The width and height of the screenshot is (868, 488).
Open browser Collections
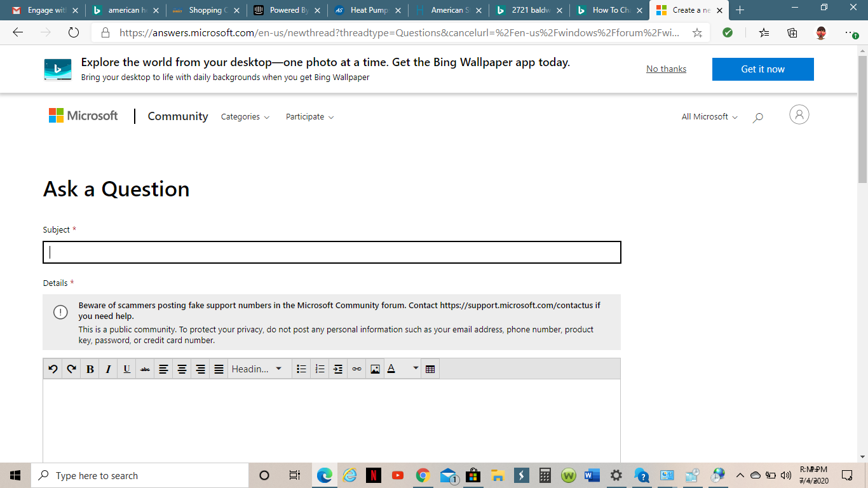pos(792,33)
